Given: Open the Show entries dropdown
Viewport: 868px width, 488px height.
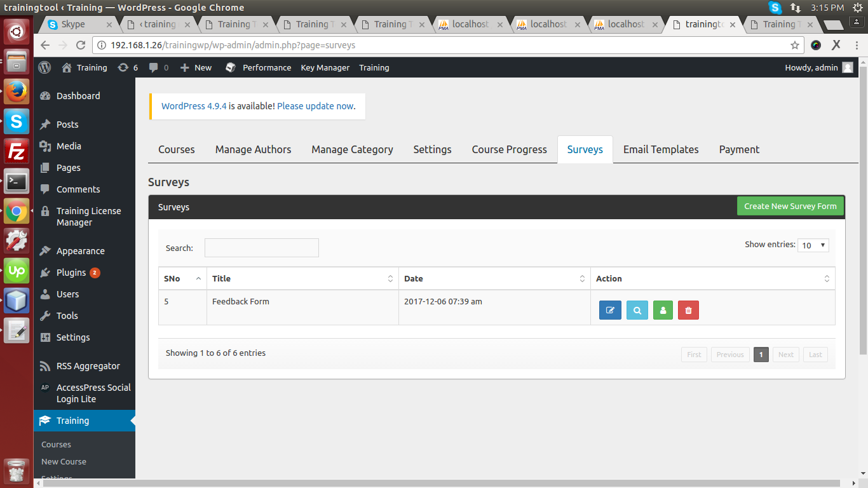Looking at the screenshot, I should (x=813, y=245).
